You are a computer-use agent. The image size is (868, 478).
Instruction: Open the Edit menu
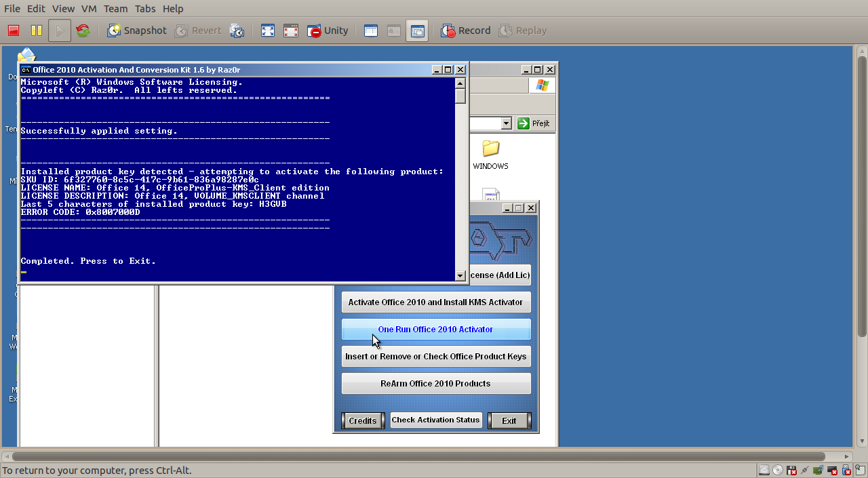coord(36,9)
